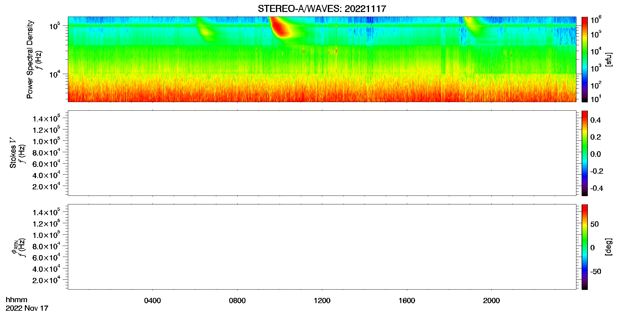Click the 4.0×10^4 tick in phi panel
Screen dimensions: 644x332
click(x=46, y=269)
